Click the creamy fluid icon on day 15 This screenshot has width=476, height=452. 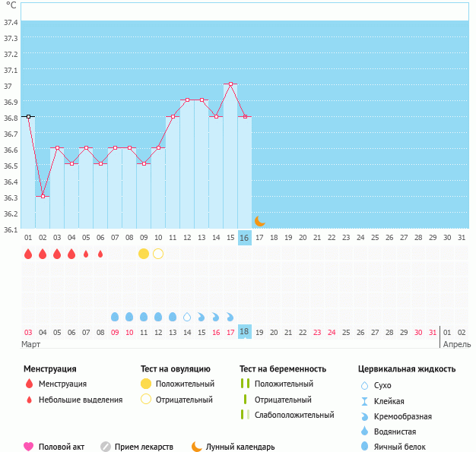point(230,316)
